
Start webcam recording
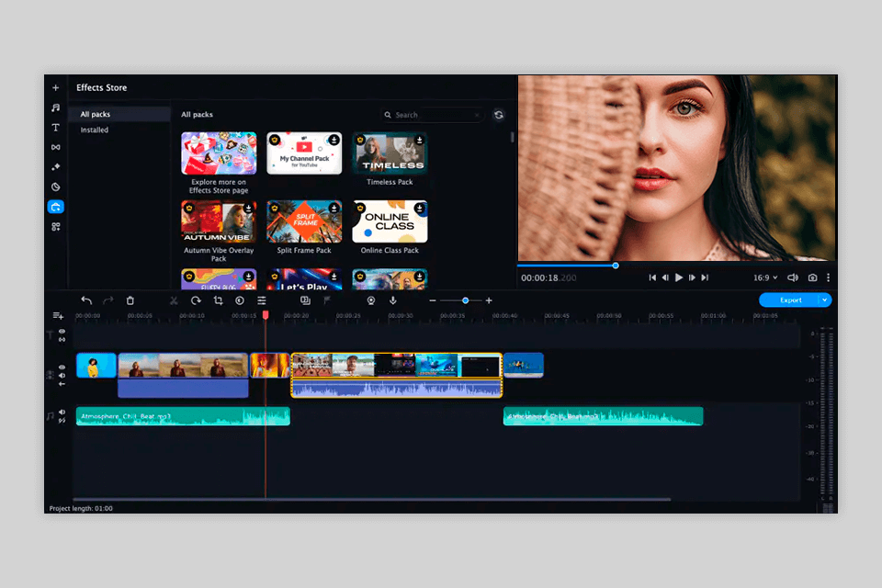371,300
